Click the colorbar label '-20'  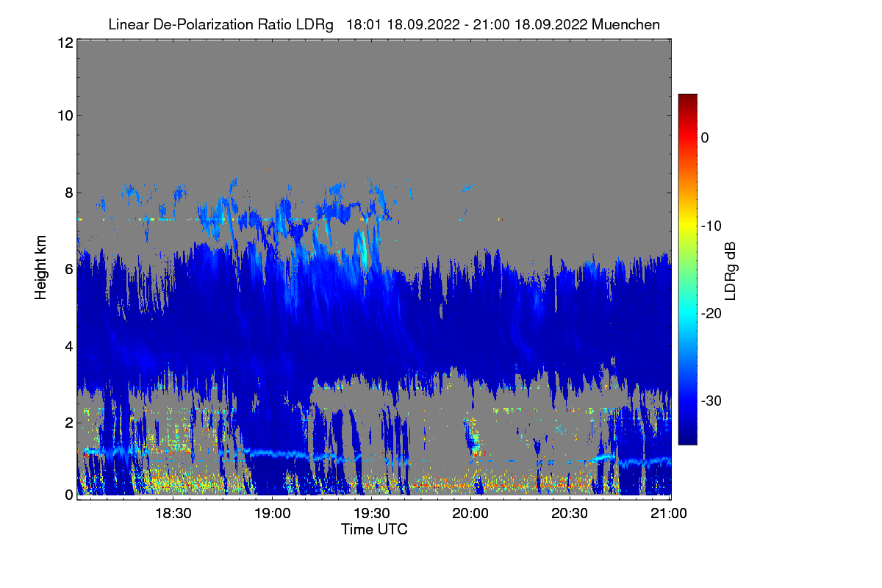pyautogui.click(x=711, y=313)
